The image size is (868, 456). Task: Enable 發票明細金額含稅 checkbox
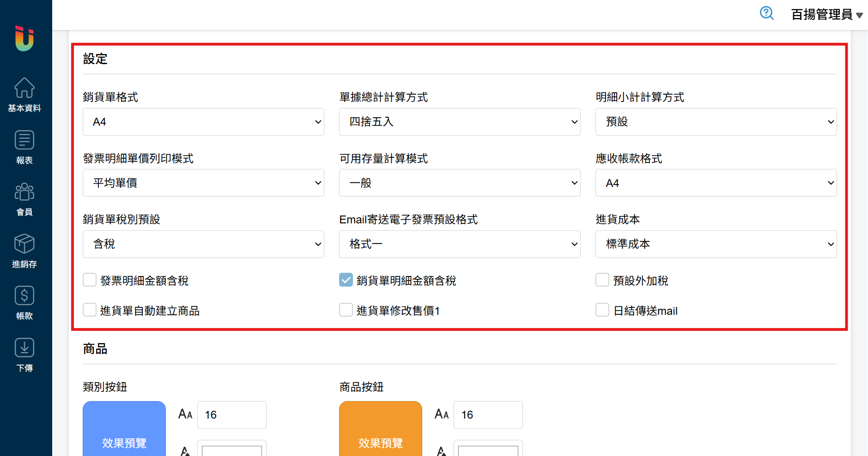(90, 280)
